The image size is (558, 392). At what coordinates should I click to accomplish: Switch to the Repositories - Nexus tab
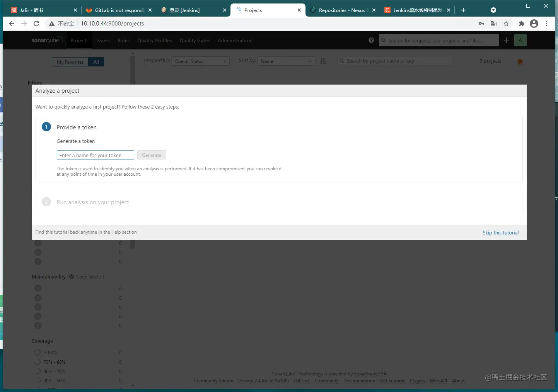click(343, 10)
